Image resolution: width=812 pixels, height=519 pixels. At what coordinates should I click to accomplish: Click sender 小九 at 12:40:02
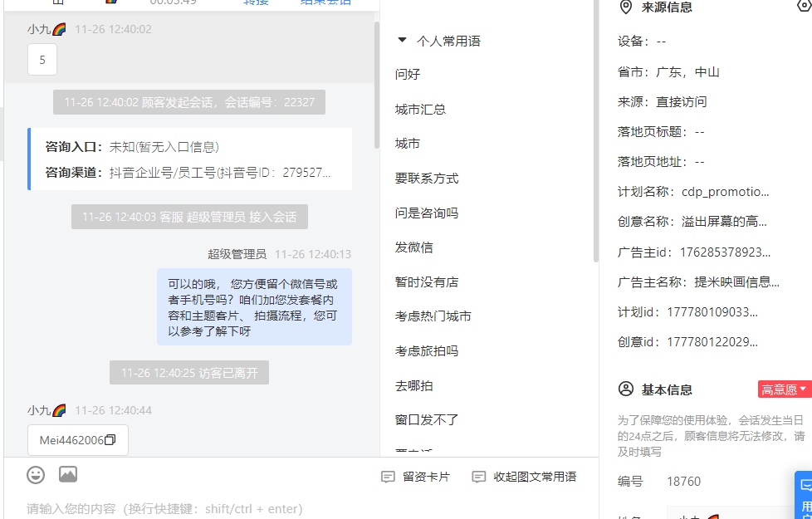click(46, 29)
